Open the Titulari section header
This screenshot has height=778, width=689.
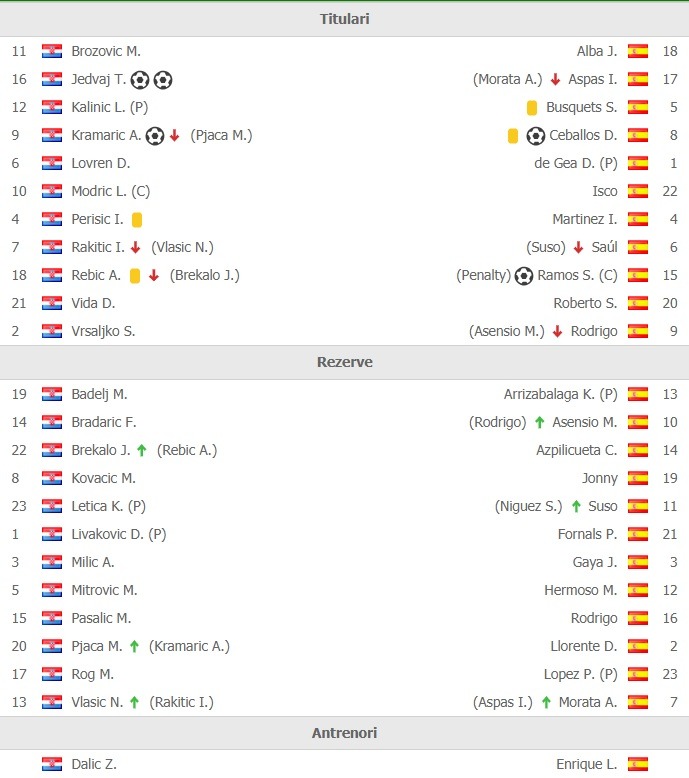344,19
